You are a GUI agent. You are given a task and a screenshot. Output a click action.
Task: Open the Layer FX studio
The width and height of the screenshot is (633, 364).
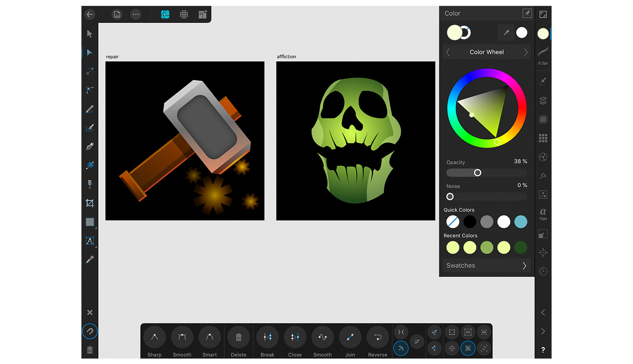pyautogui.click(x=543, y=175)
